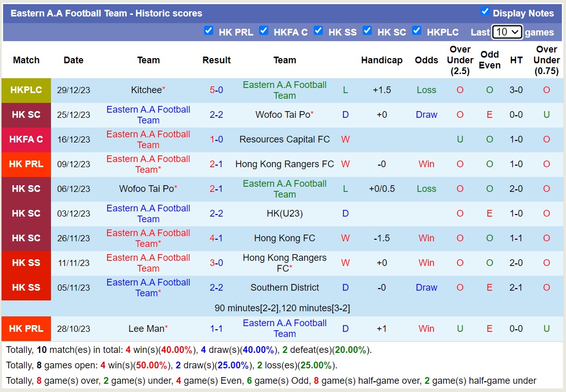Screen dimensions: 566x392
Task: Open the Lee Man team page
Action: click(x=146, y=328)
